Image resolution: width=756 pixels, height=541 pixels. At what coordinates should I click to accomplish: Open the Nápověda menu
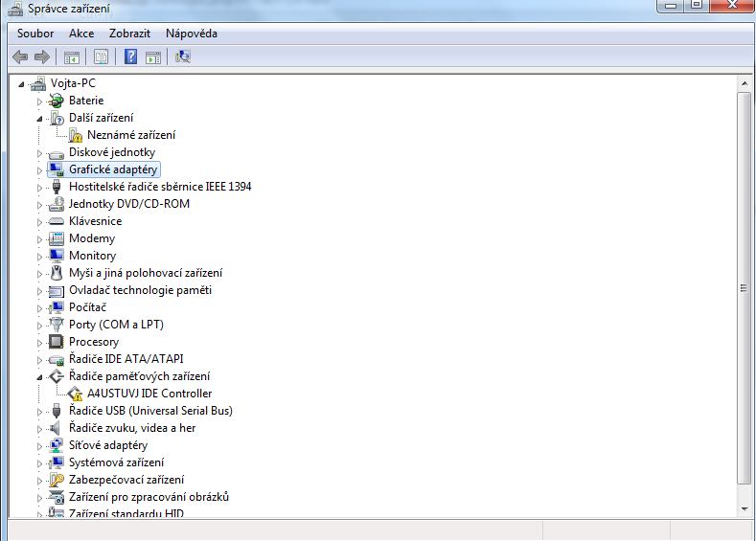(x=192, y=34)
